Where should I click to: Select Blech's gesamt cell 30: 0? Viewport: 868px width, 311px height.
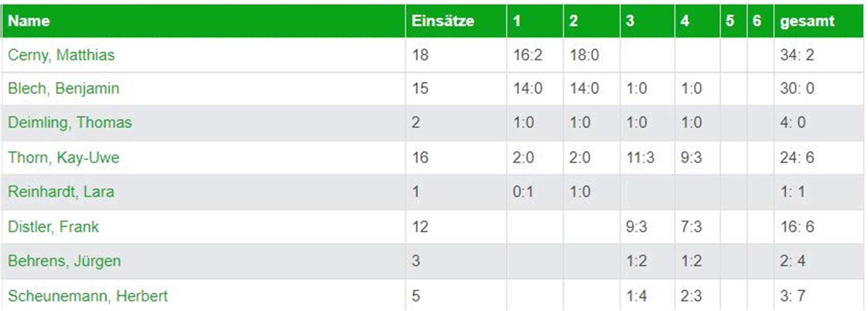click(819, 88)
